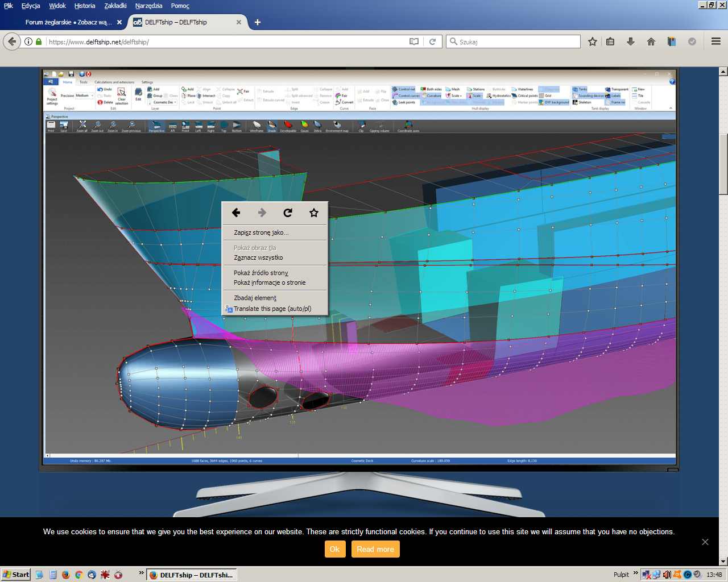Go to the Home page icon
Image resolution: width=728 pixels, height=582 pixels.
[x=651, y=41]
